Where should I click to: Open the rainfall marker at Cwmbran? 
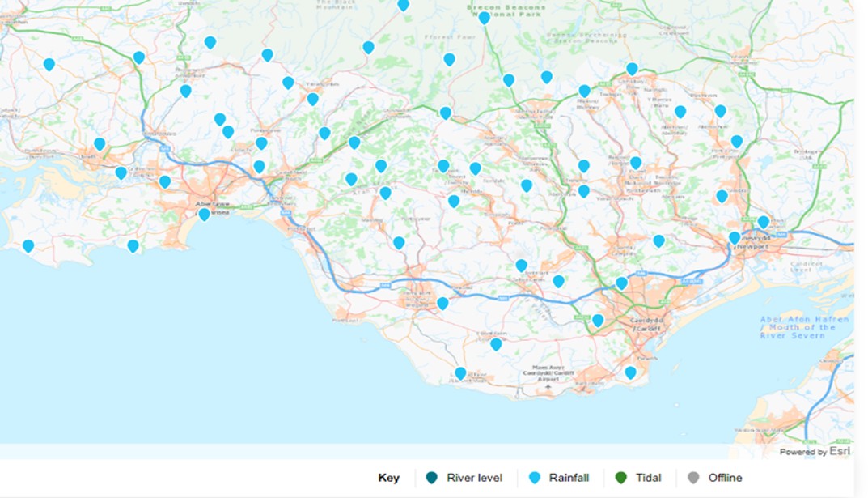tap(722, 196)
